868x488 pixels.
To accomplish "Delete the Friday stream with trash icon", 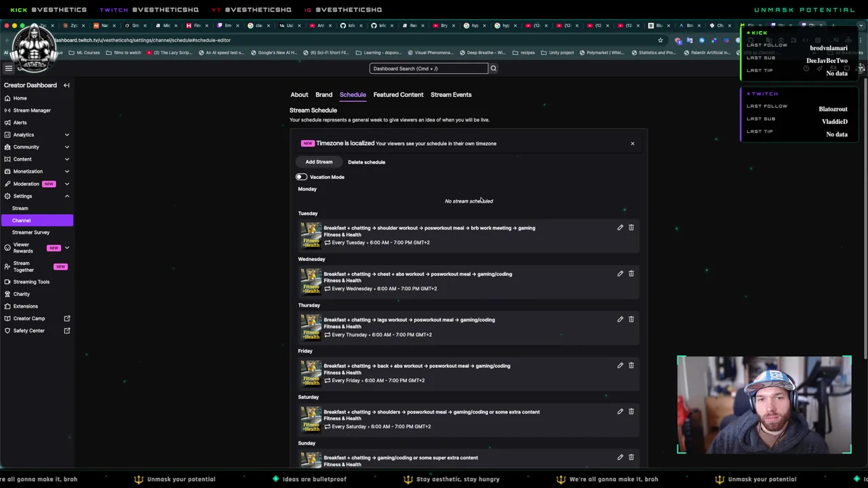I will (631, 365).
